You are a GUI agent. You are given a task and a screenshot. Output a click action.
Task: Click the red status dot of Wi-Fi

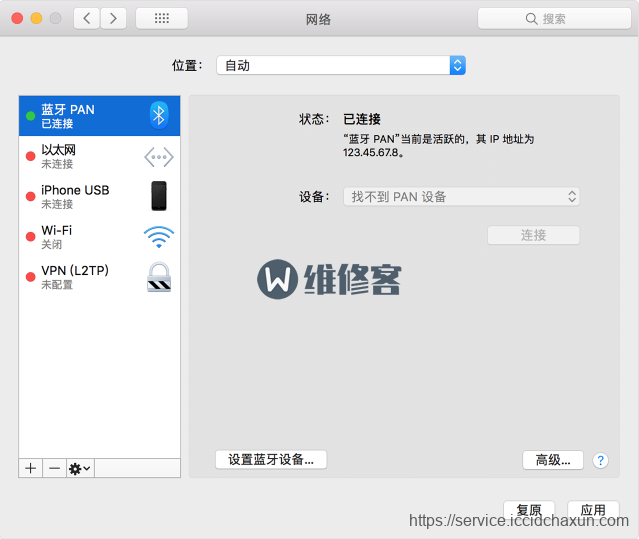[x=31, y=237]
